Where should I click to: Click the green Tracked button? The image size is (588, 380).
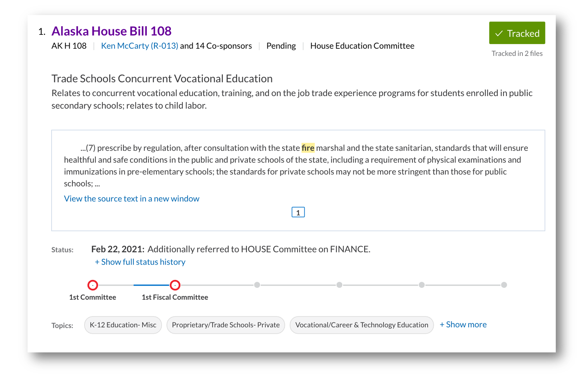517,33
